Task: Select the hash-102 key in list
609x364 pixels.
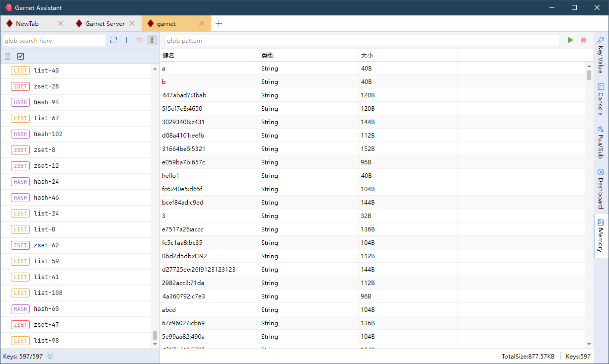Action: 48,134
